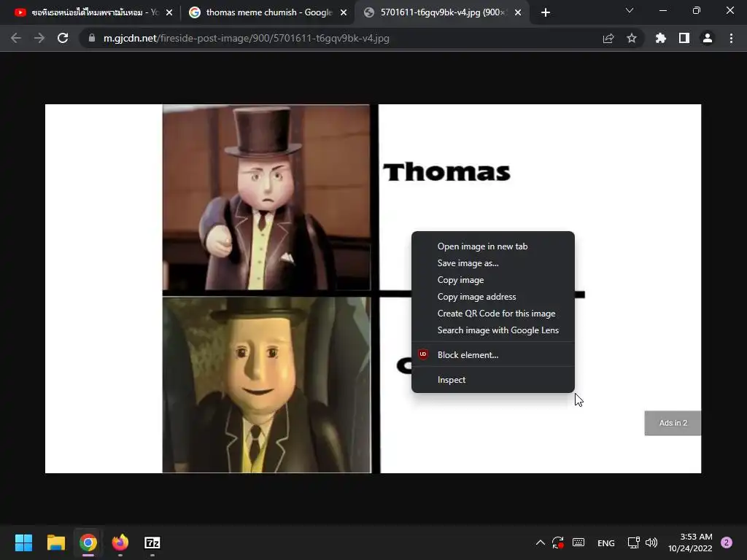Open a new browser tab
Screen dimensions: 747x560
tap(546, 12)
